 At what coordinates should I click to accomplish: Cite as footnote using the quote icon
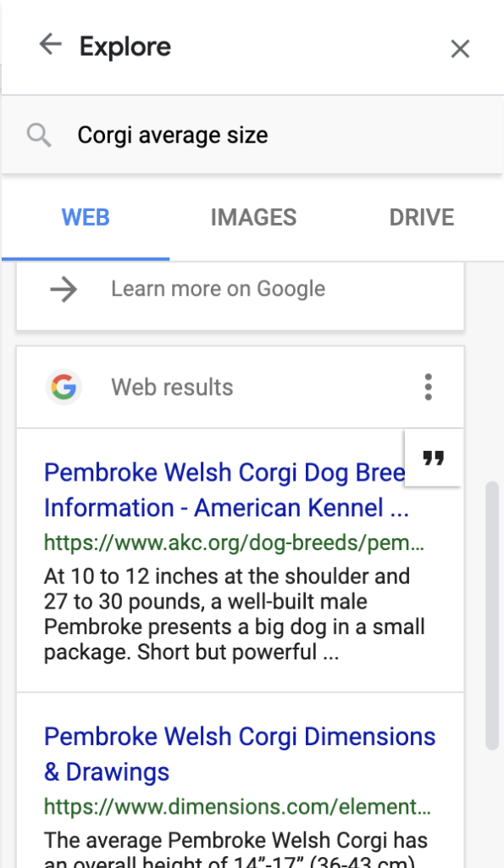(433, 458)
